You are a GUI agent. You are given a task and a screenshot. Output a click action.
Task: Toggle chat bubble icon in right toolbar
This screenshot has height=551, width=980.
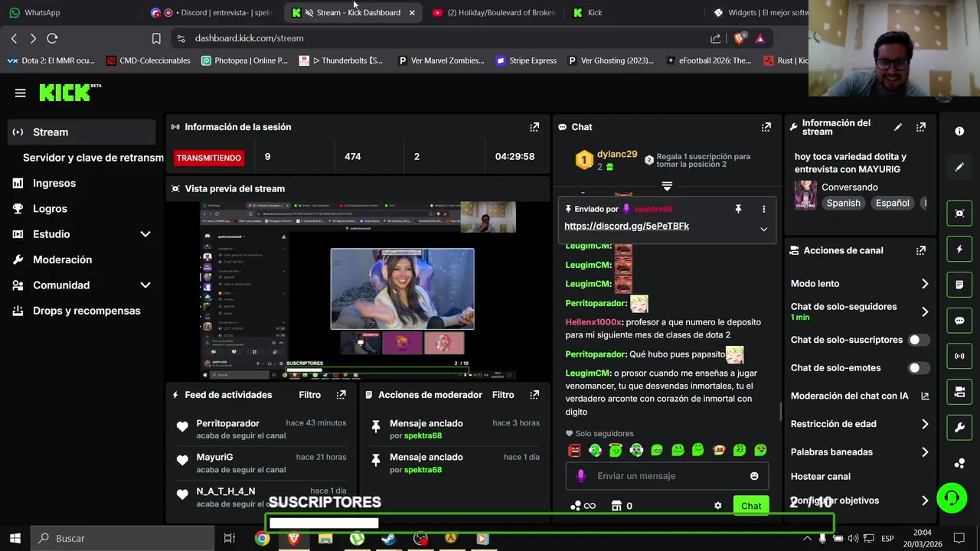tap(959, 321)
